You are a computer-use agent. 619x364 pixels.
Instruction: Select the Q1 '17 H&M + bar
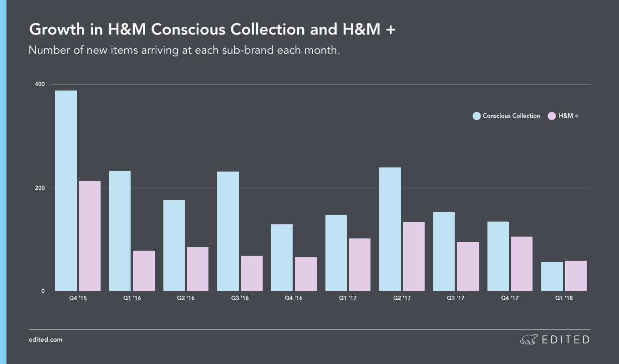click(360, 265)
